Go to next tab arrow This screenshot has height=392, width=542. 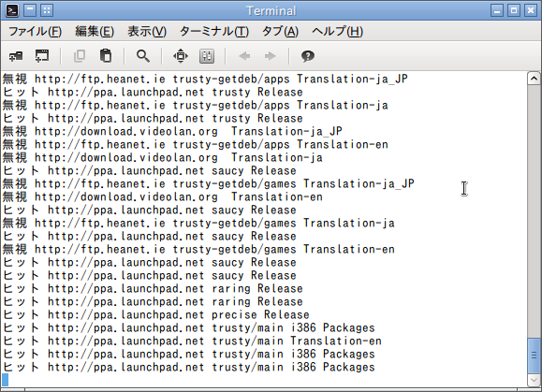270,56
